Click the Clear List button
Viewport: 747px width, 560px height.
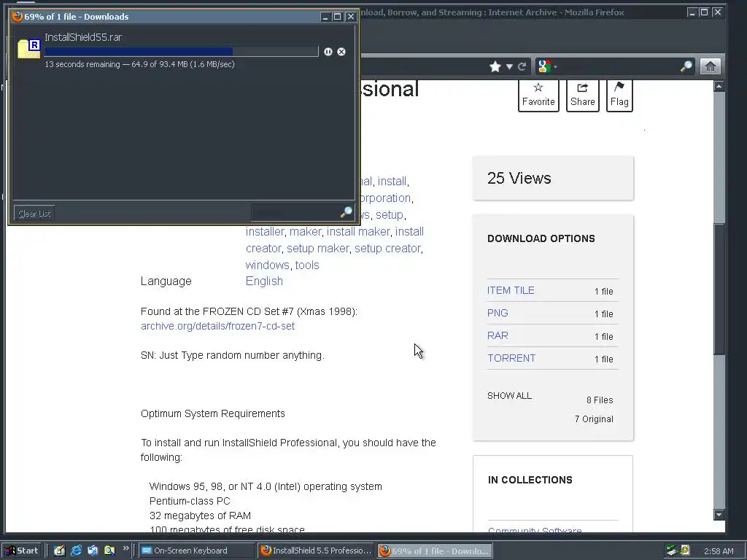click(34, 214)
